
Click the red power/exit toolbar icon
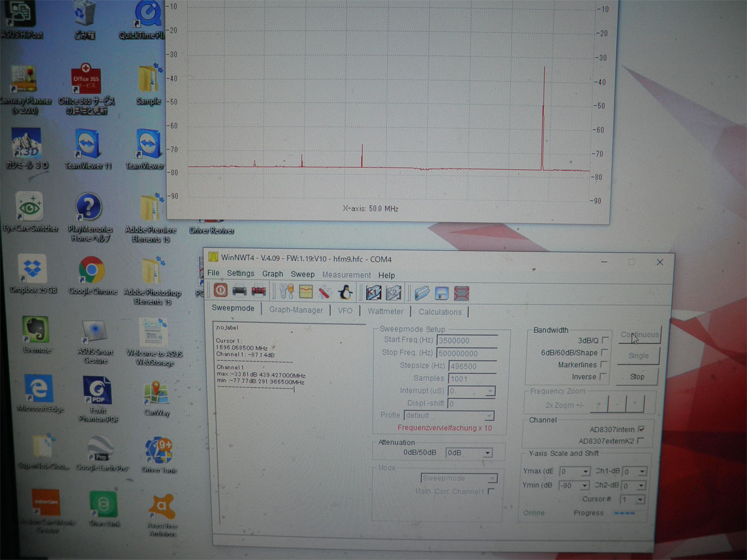coord(220,291)
